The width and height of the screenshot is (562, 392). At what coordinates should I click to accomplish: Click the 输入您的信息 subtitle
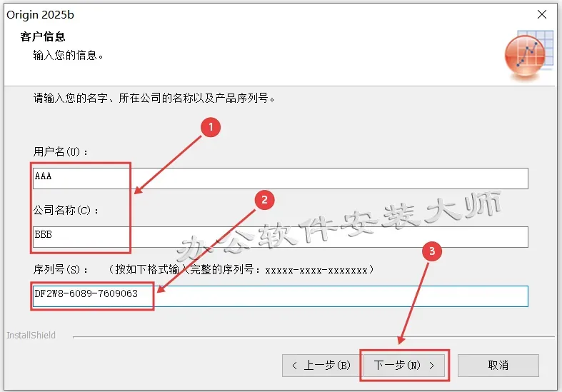coord(68,56)
